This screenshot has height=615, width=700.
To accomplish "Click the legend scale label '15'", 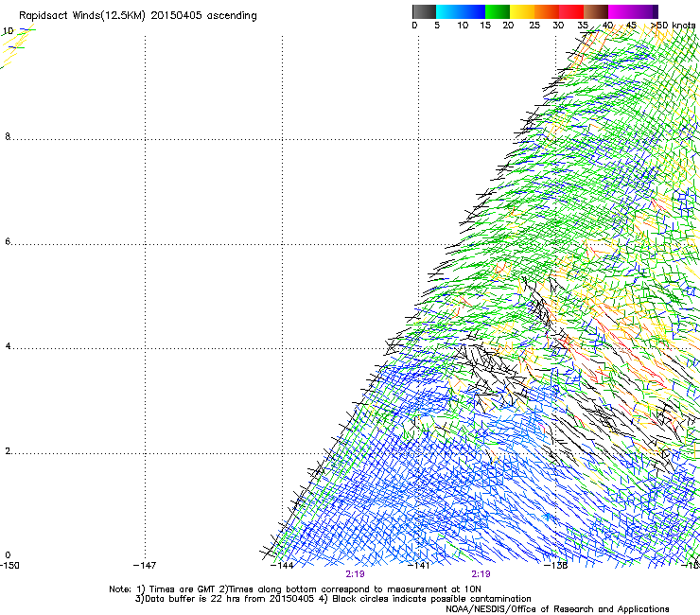I will [x=485, y=26].
